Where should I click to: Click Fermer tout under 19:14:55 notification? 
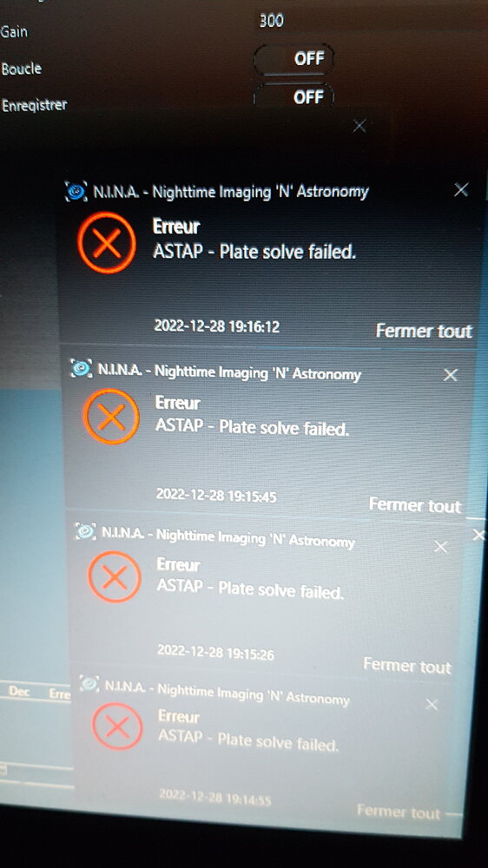[x=399, y=812]
